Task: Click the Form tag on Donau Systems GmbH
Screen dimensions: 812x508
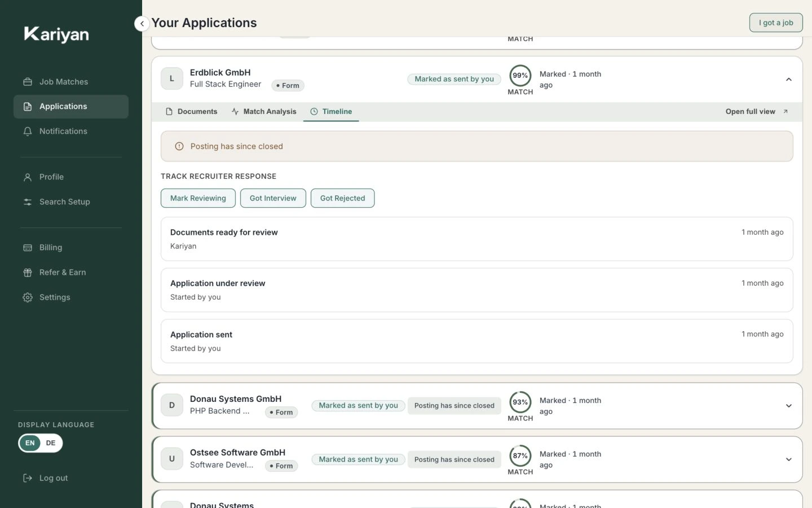Action: click(x=281, y=413)
